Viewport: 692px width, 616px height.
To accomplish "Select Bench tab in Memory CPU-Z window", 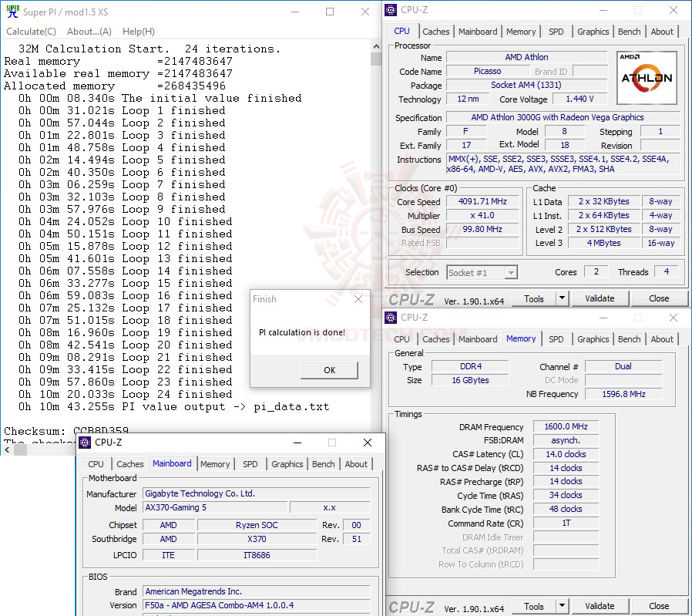I will pyautogui.click(x=629, y=339).
